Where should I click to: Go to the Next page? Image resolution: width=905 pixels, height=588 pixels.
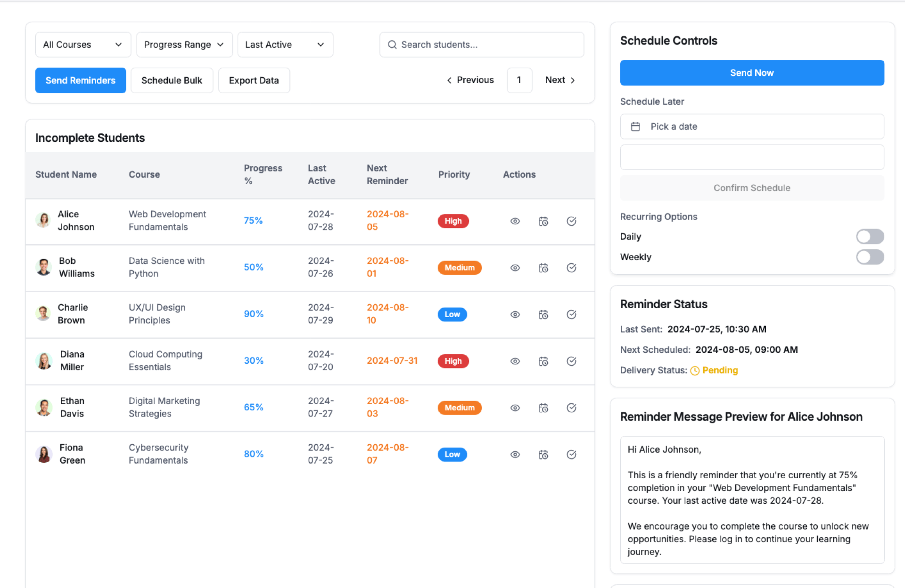pyautogui.click(x=559, y=80)
